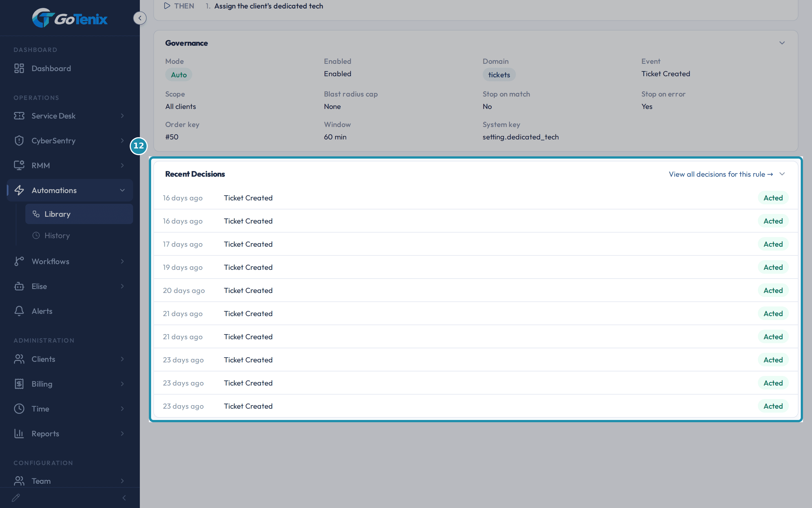Image resolution: width=812 pixels, height=508 pixels.
Task: Click the GoTenix logo
Action: pyautogui.click(x=70, y=18)
